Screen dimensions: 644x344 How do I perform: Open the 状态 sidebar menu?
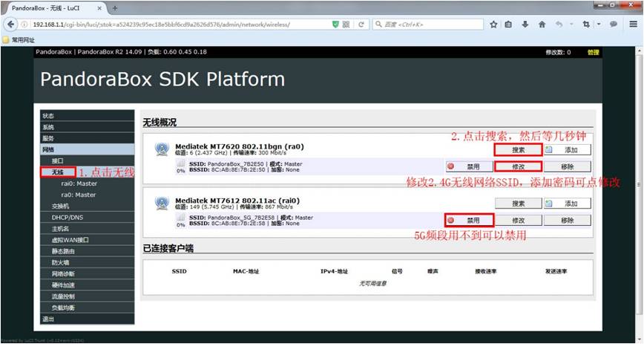(x=87, y=116)
